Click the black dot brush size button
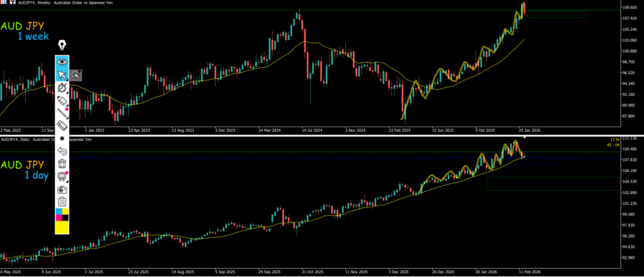Image resolution: width=644 pixels, height=277 pixels. (62, 138)
